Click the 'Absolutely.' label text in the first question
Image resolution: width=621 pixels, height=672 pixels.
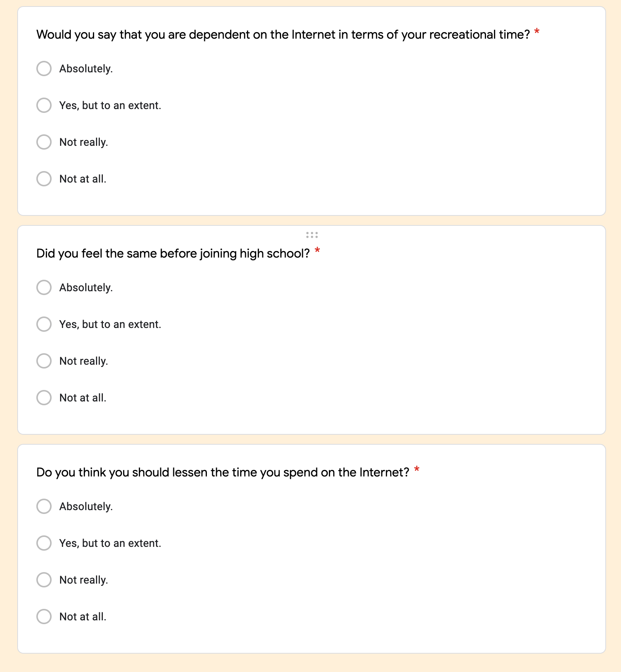point(86,69)
